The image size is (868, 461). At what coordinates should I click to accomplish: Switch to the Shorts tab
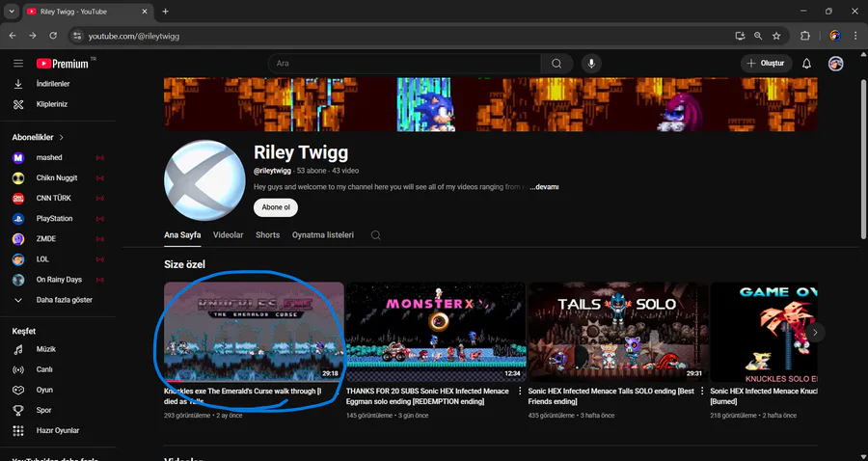(x=267, y=235)
